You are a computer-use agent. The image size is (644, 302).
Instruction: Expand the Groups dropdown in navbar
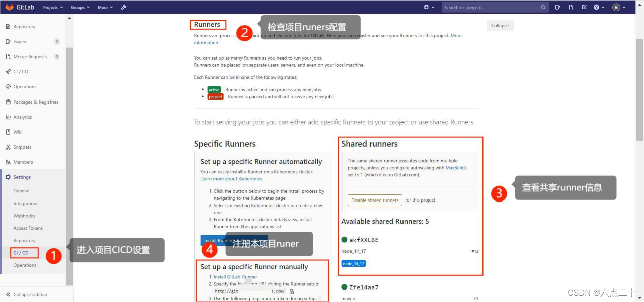pos(80,7)
